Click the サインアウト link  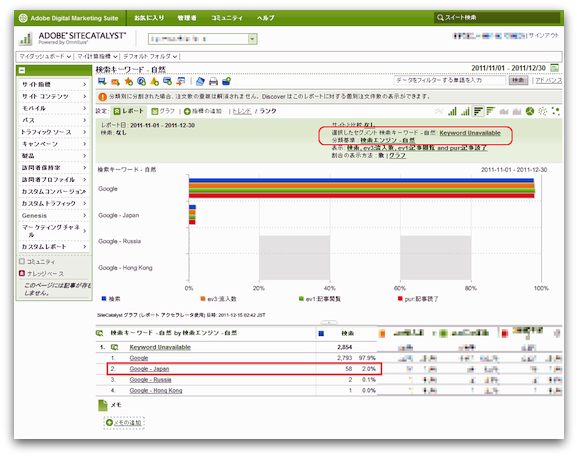[544, 35]
